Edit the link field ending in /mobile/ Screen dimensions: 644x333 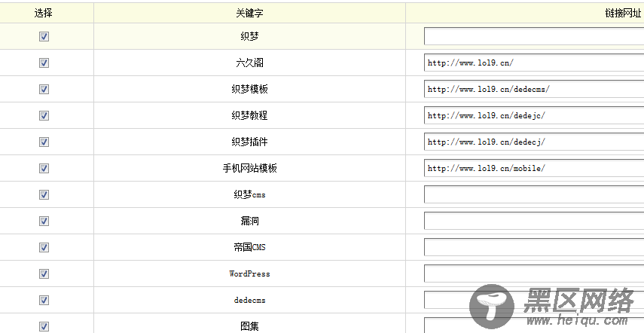point(534,168)
